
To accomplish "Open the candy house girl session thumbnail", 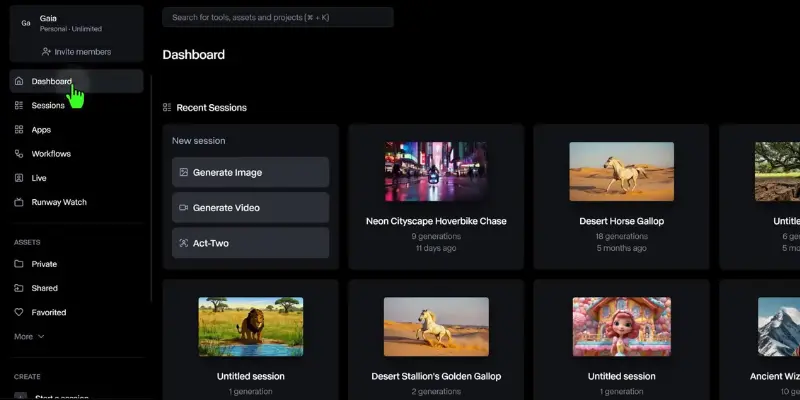I will 621,327.
